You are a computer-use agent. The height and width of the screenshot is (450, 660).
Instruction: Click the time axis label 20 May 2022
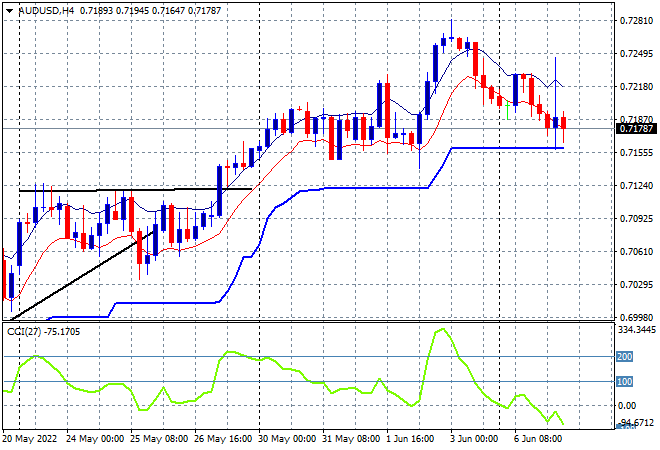click(x=30, y=439)
